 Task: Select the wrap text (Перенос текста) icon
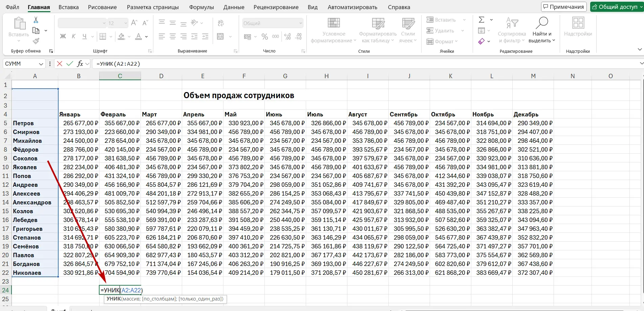[x=221, y=23]
